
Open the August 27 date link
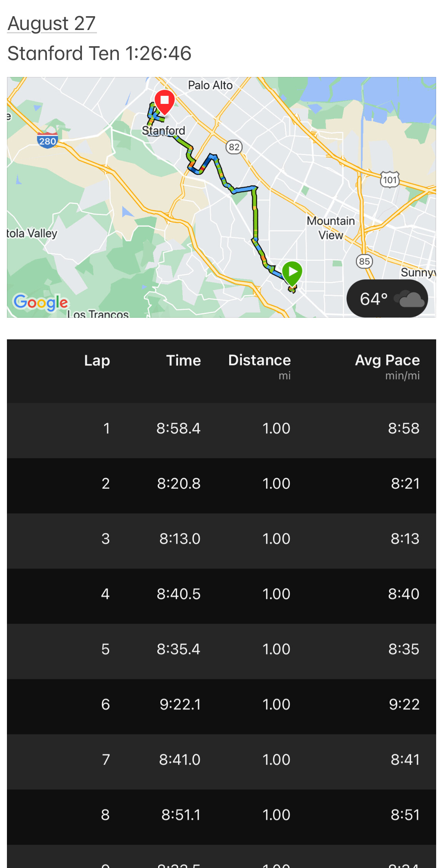point(52,23)
